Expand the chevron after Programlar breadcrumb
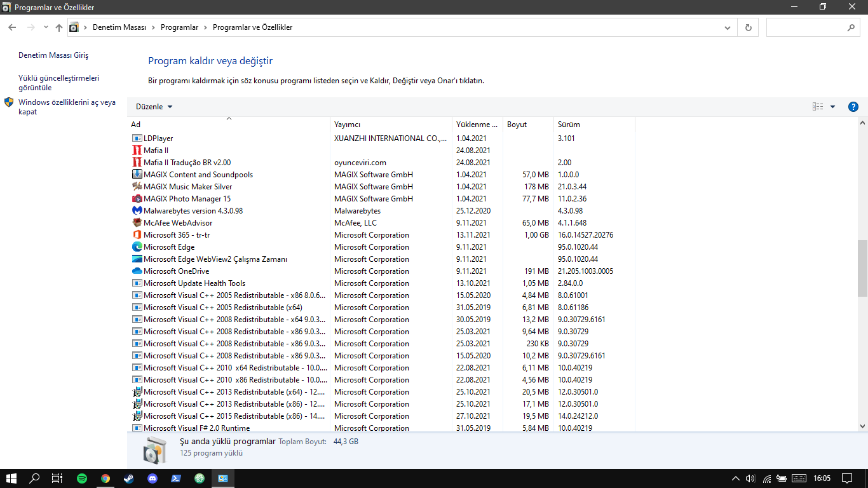 point(204,27)
